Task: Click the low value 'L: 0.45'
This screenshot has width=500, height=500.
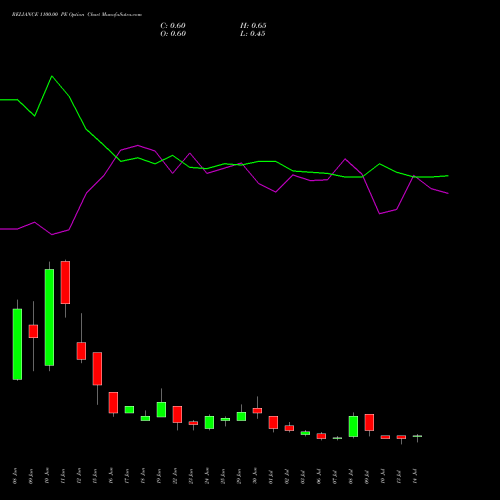Action: (253, 34)
